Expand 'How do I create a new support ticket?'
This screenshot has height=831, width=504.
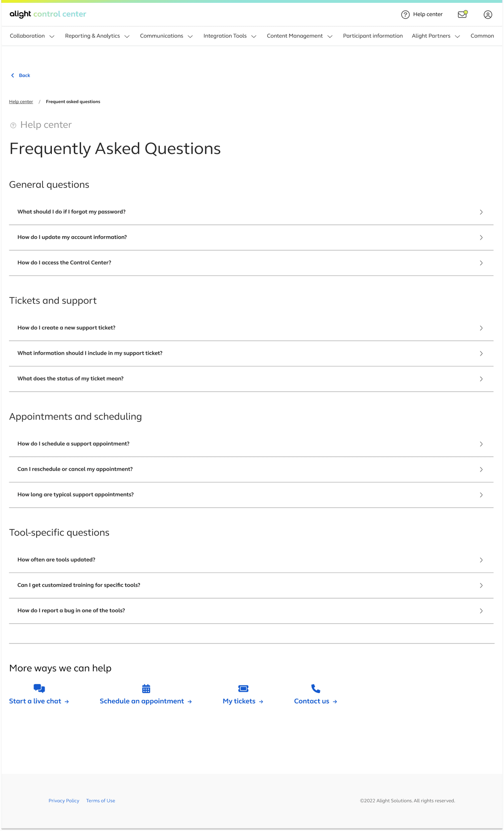(251, 328)
